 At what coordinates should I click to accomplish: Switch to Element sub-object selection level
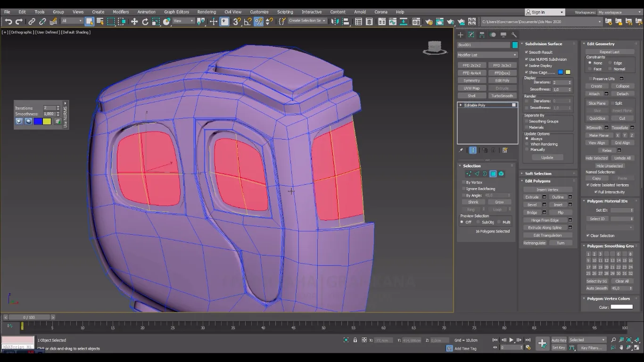click(x=501, y=174)
